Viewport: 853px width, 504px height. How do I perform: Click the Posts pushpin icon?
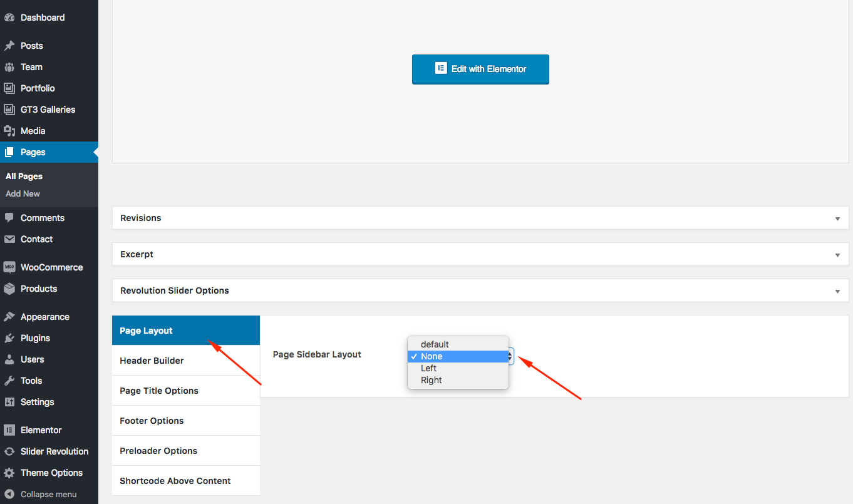click(x=9, y=46)
